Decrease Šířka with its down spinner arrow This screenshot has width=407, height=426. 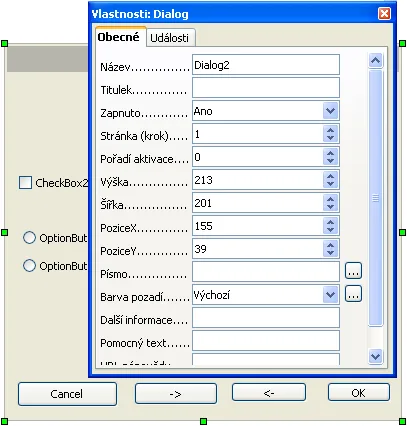click(330, 207)
